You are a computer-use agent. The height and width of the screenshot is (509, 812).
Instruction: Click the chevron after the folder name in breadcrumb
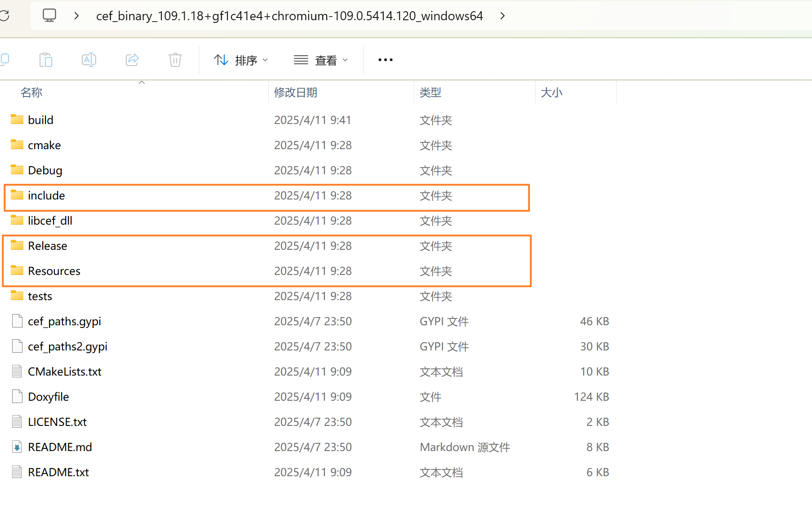(x=502, y=15)
